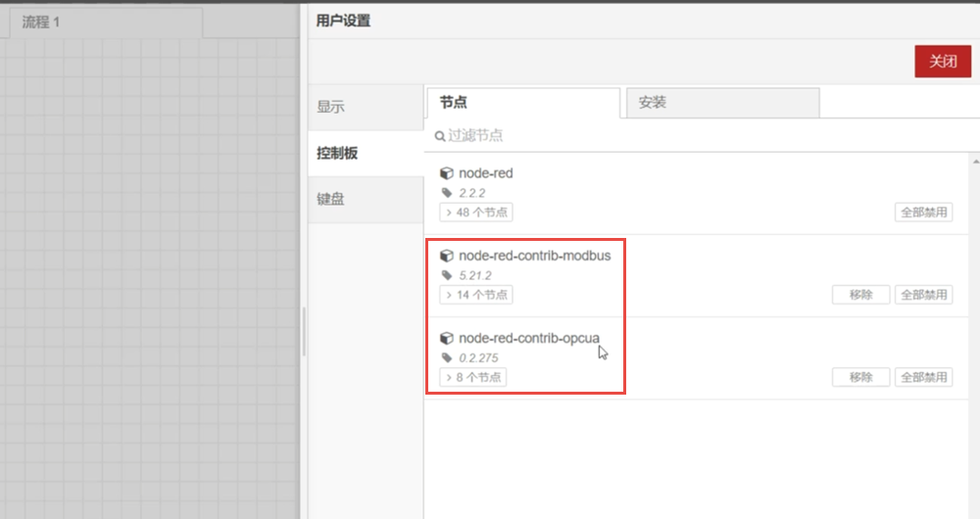This screenshot has height=519, width=980.
Task: Click the version tag icon next to 5.21.2
Action: click(447, 275)
